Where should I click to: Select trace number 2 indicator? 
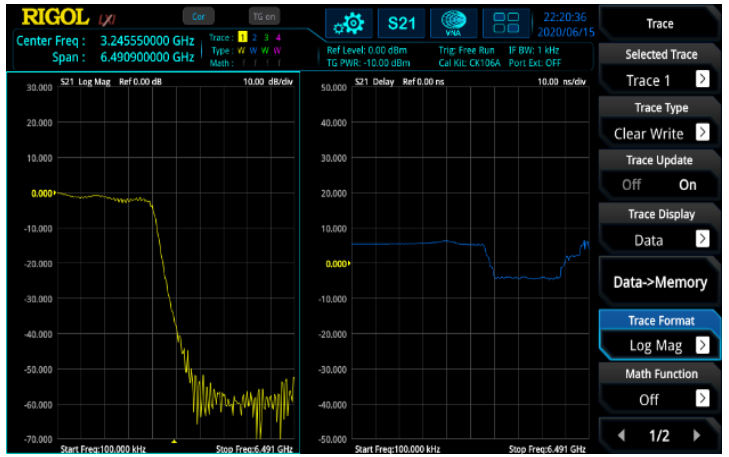click(254, 37)
